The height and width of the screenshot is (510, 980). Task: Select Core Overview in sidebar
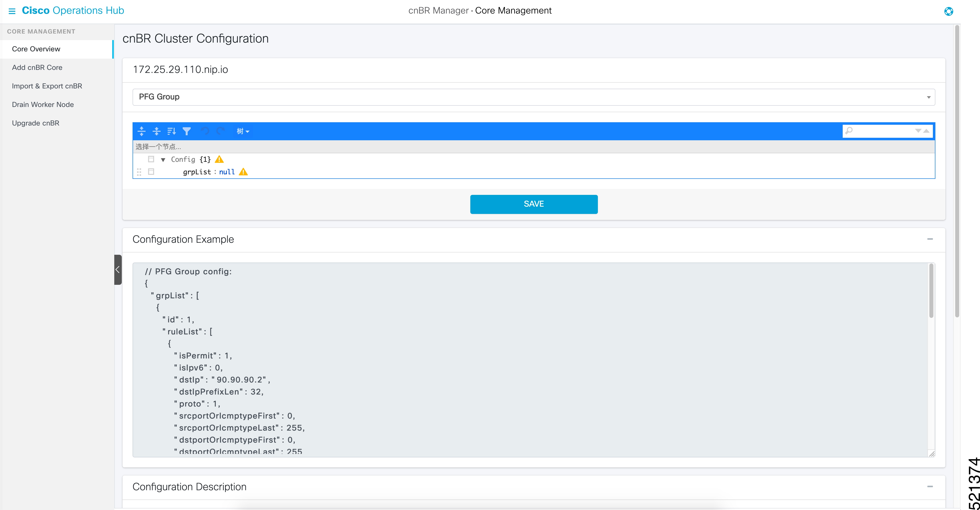57,49
